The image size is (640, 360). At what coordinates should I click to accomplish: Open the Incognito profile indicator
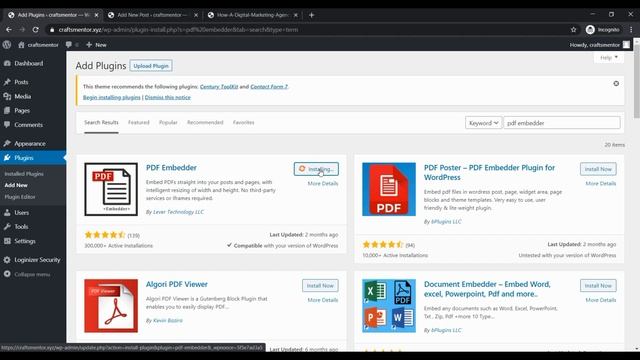(603, 30)
